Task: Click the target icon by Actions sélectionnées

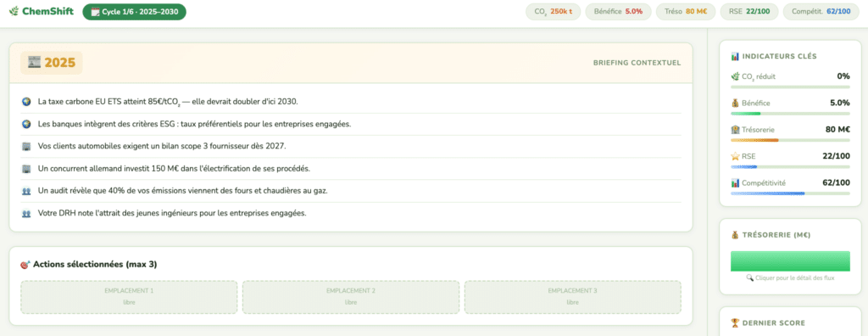Action: 25,265
